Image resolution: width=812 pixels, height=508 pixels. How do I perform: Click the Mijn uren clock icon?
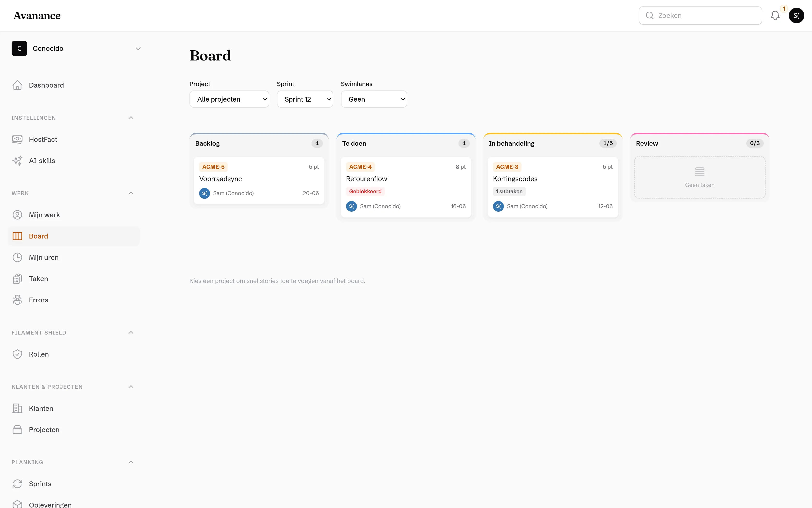(17, 257)
